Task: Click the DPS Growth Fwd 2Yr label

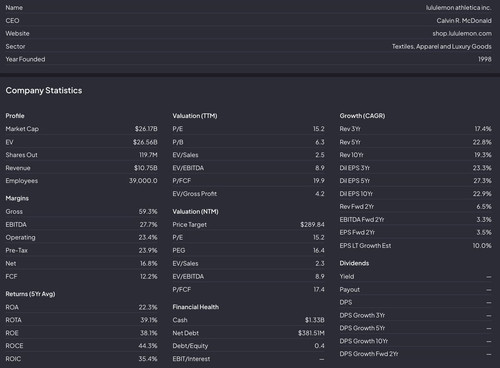Action: coord(369,354)
